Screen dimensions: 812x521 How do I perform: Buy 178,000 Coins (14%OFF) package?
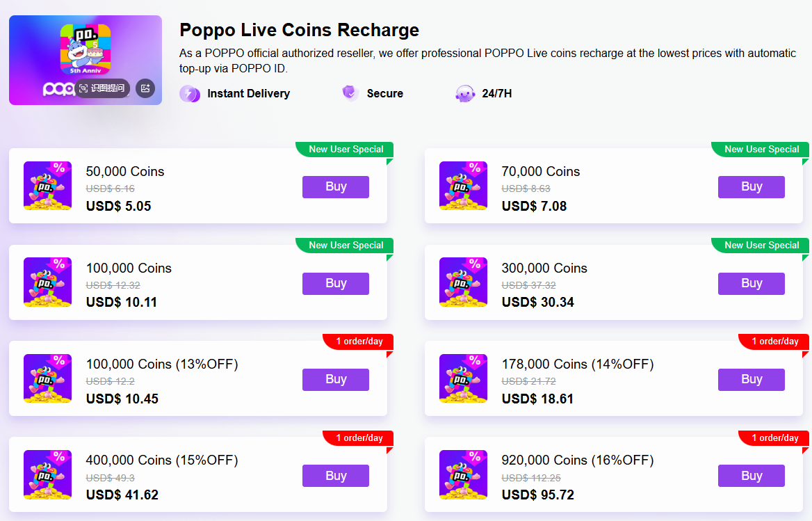pyautogui.click(x=751, y=380)
